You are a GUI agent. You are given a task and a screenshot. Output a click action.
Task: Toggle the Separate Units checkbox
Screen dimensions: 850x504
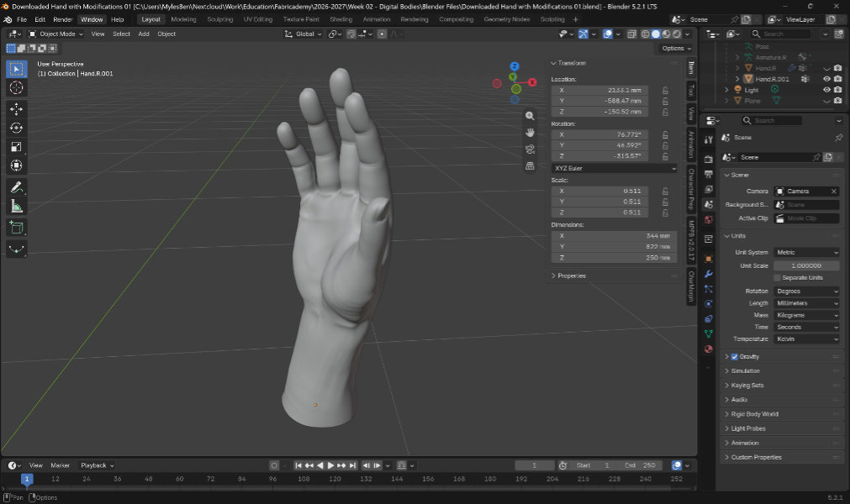[x=777, y=278]
